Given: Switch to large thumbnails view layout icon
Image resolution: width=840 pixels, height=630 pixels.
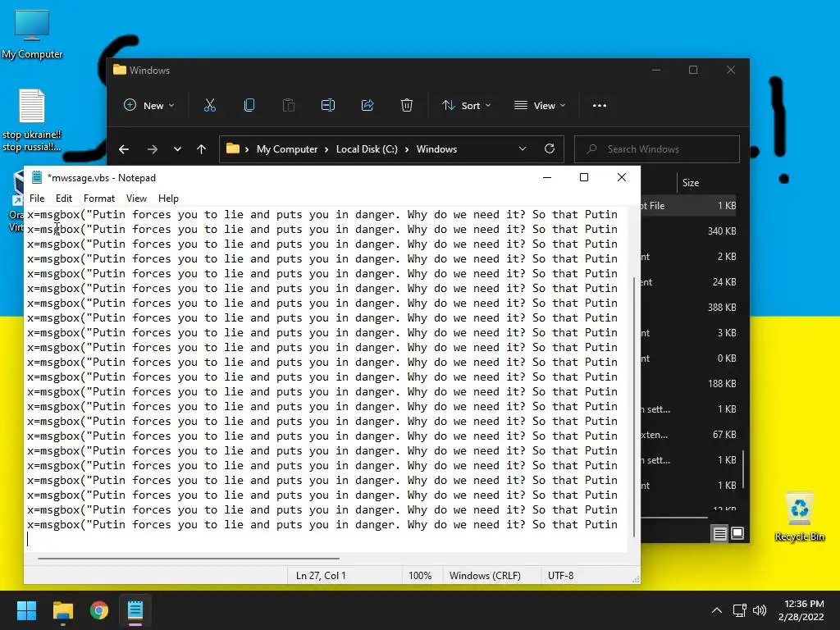Looking at the screenshot, I should (737, 533).
